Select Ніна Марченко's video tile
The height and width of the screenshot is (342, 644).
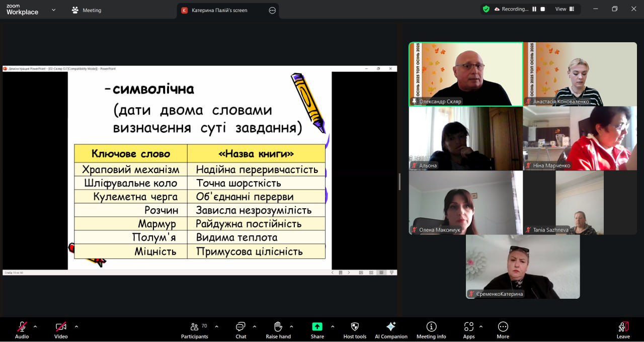tap(580, 138)
